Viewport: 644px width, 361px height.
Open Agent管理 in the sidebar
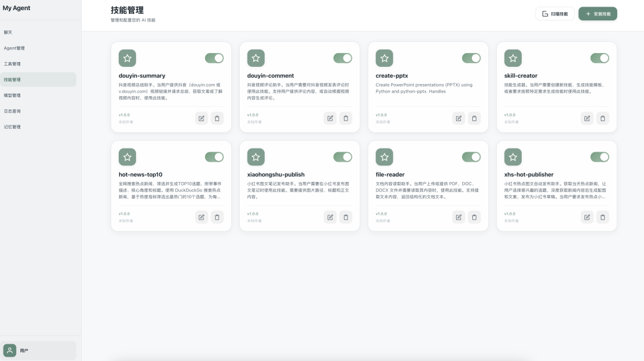[14, 48]
